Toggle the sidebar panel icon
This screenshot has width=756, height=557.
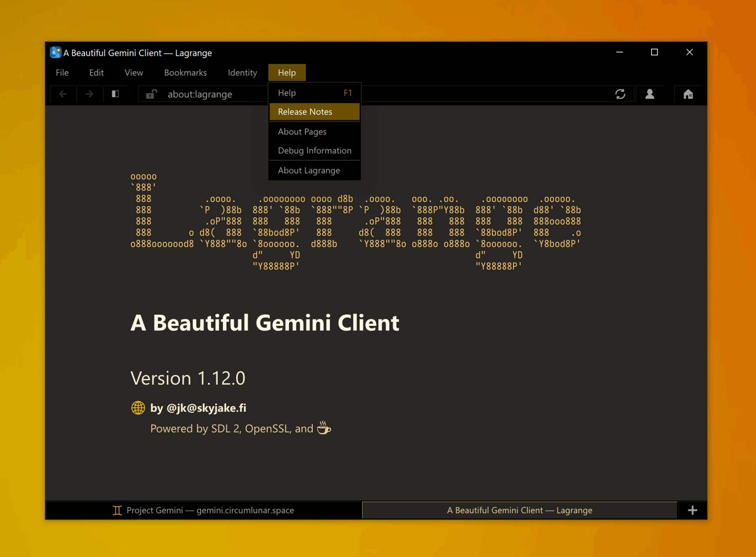(115, 94)
